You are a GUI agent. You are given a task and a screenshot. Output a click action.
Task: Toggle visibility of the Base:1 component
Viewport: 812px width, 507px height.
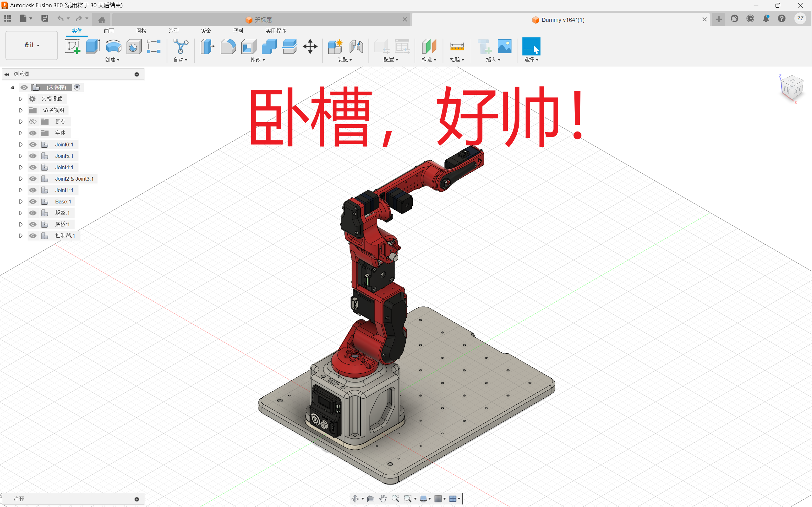pyautogui.click(x=33, y=202)
